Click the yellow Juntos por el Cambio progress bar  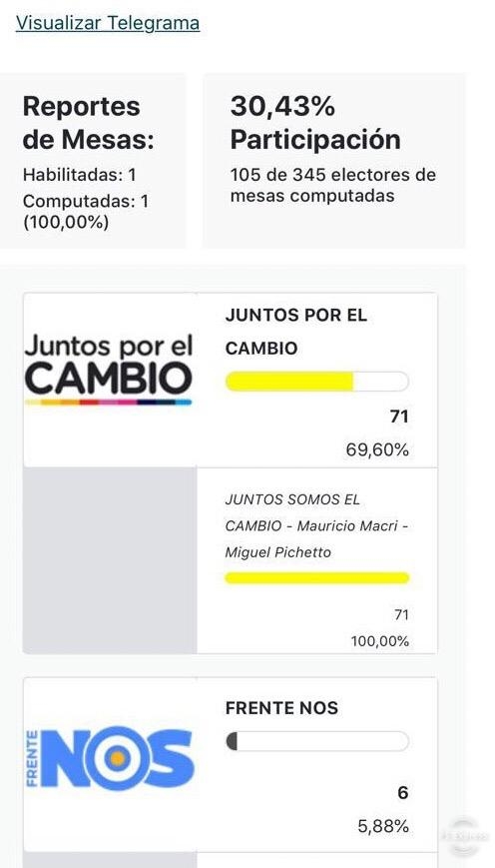317,382
